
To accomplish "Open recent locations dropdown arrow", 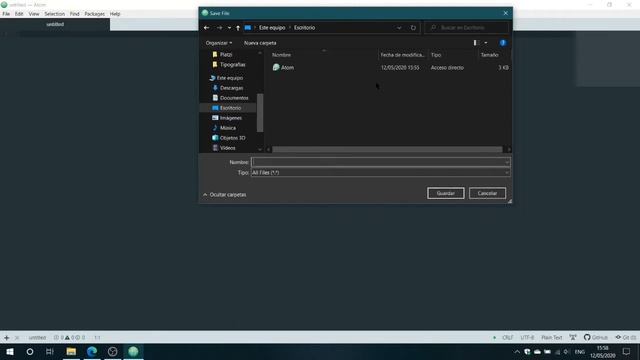I will (229, 28).
